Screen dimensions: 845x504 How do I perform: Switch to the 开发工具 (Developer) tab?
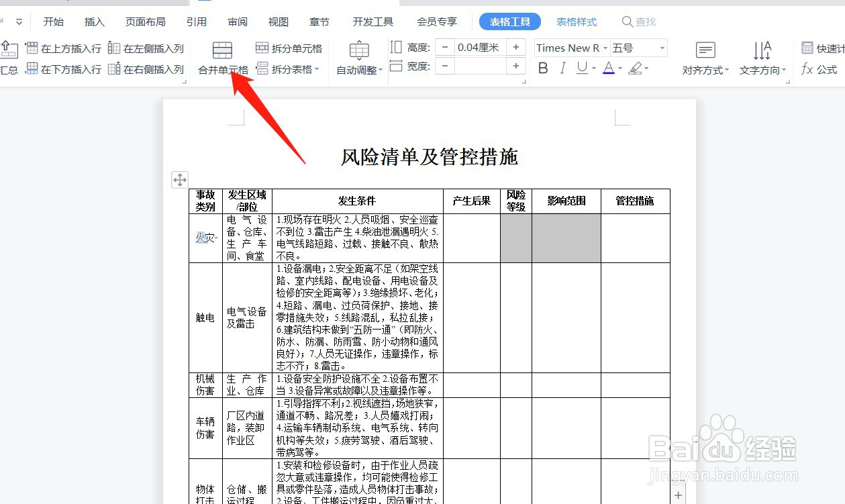click(x=373, y=21)
